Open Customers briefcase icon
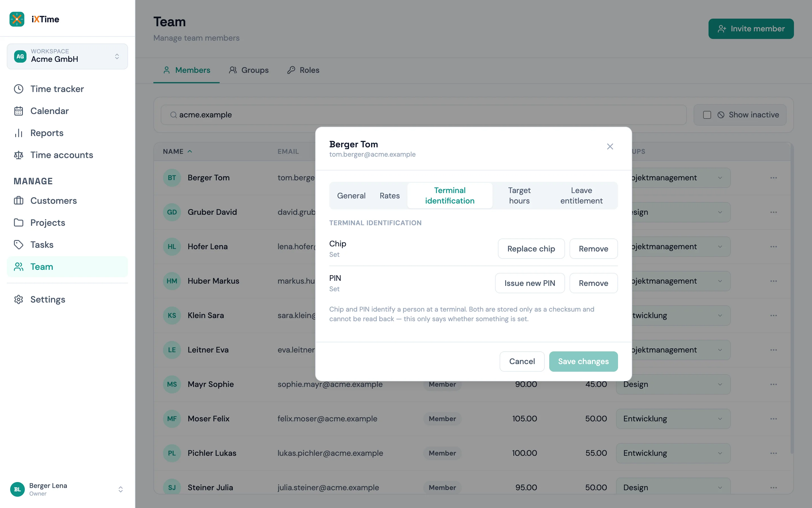This screenshot has width=812, height=508. [18, 201]
